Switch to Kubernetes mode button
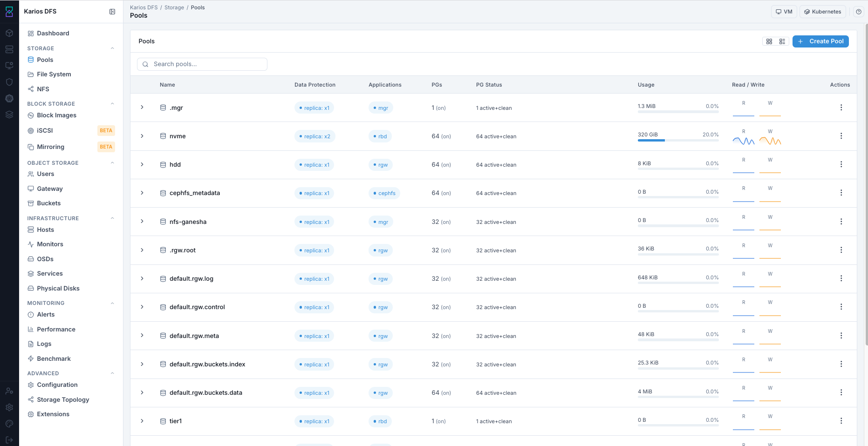 pos(823,12)
